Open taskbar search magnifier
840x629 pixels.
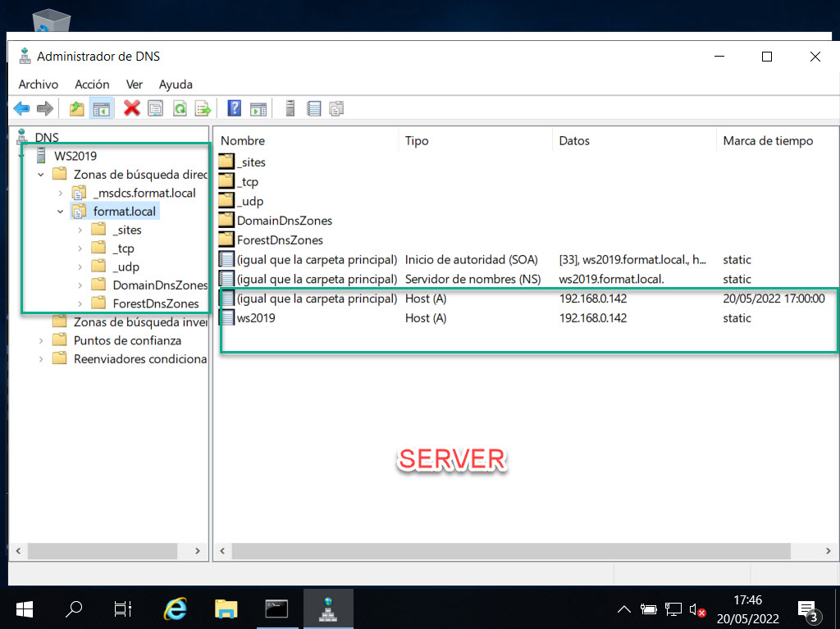[x=73, y=609]
